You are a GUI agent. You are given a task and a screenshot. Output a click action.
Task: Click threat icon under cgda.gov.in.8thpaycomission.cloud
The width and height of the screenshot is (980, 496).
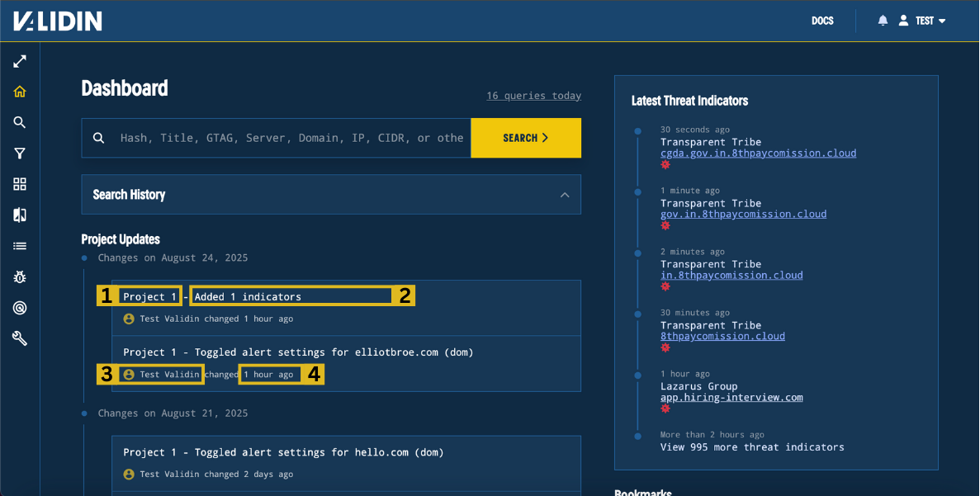pyautogui.click(x=665, y=165)
